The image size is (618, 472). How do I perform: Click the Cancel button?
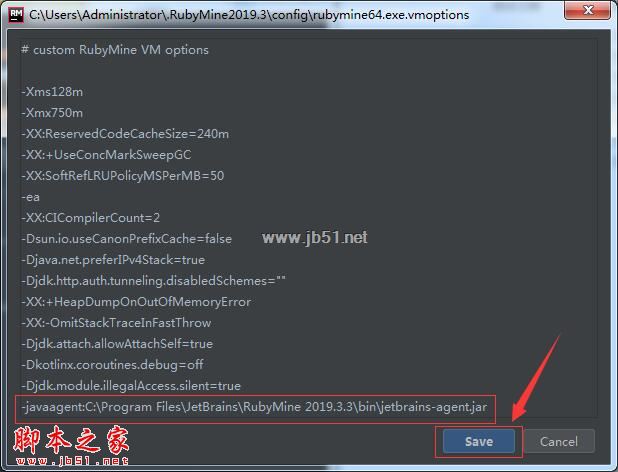tap(559, 441)
